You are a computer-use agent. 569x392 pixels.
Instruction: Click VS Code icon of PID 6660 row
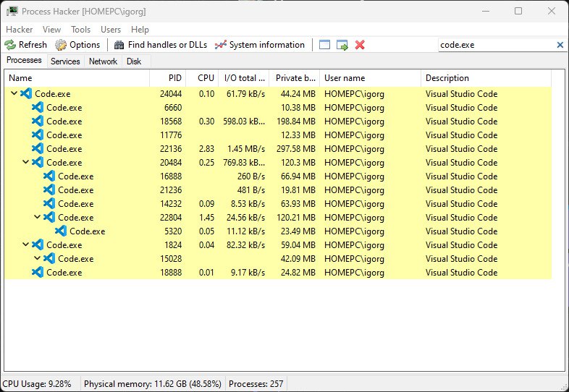click(38, 107)
